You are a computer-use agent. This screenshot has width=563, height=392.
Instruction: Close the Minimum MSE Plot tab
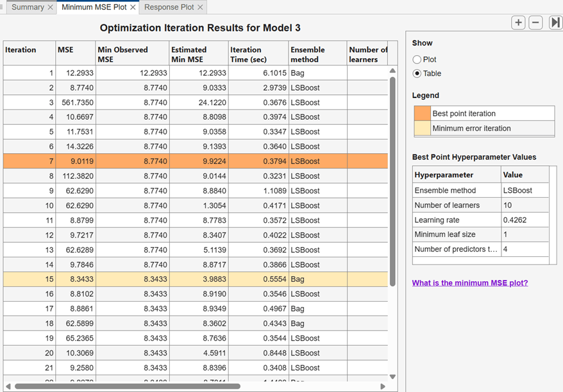(x=133, y=7)
